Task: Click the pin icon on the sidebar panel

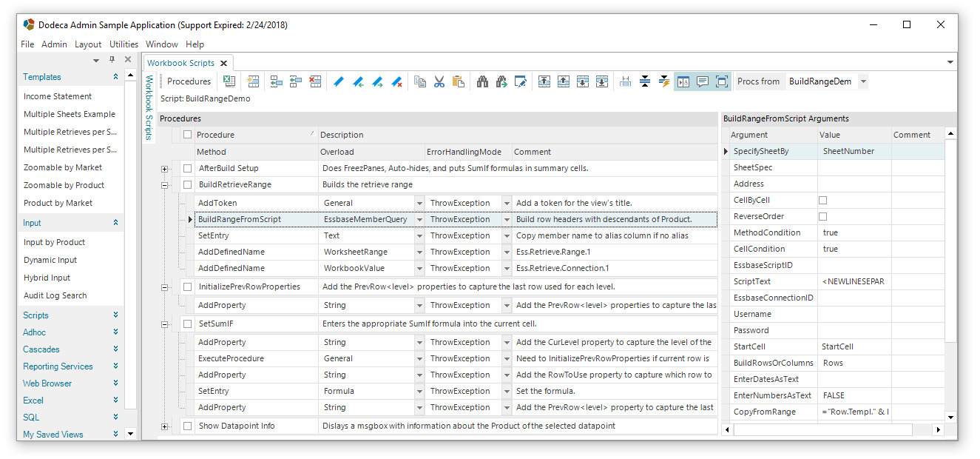Action: [x=112, y=60]
